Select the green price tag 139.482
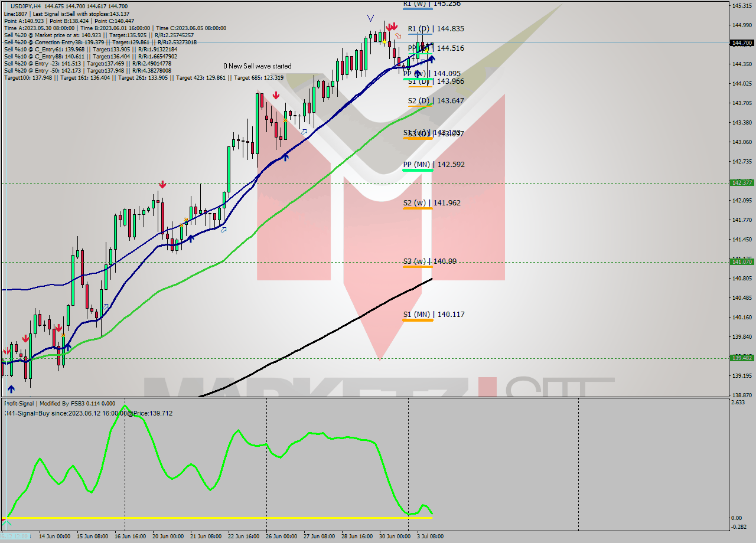756x543 pixels. (x=742, y=358)
